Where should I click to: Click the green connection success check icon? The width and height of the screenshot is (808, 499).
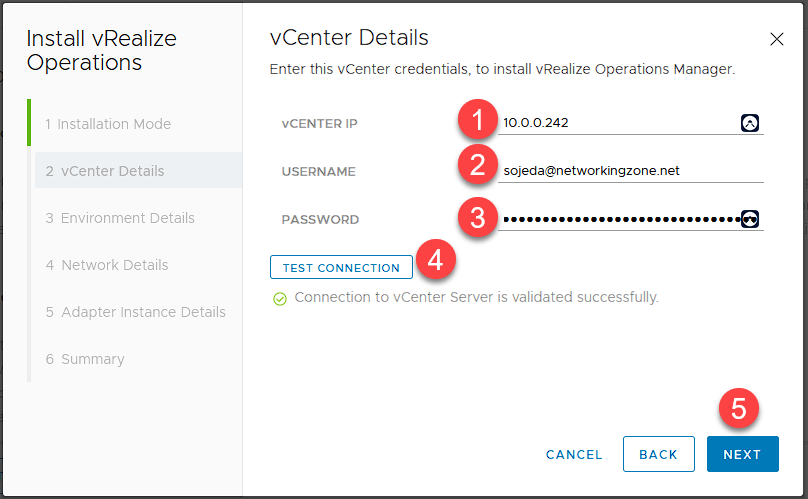280,298
